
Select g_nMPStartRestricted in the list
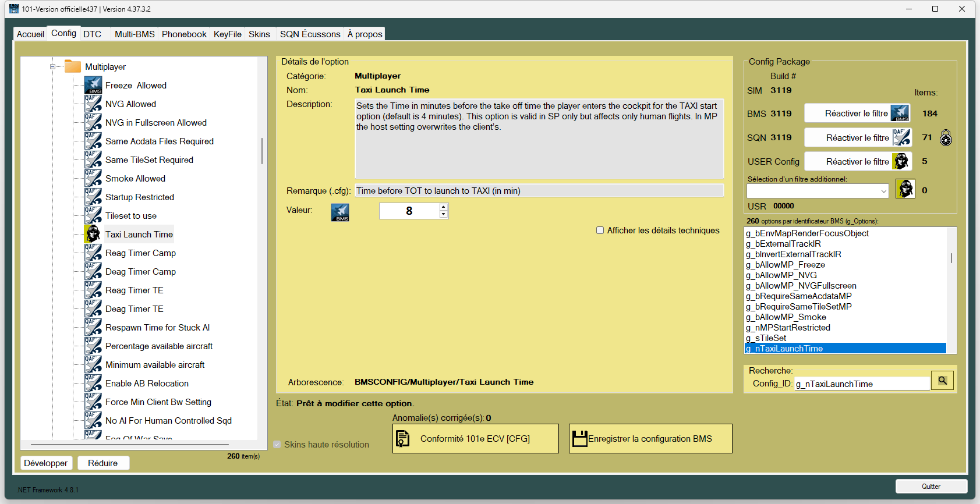(x=788, y=328)
